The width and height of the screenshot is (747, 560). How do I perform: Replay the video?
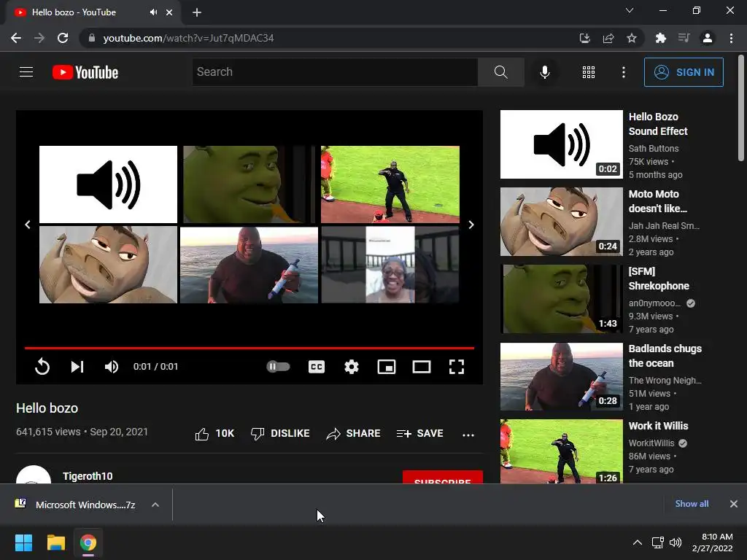click(42, 367)
